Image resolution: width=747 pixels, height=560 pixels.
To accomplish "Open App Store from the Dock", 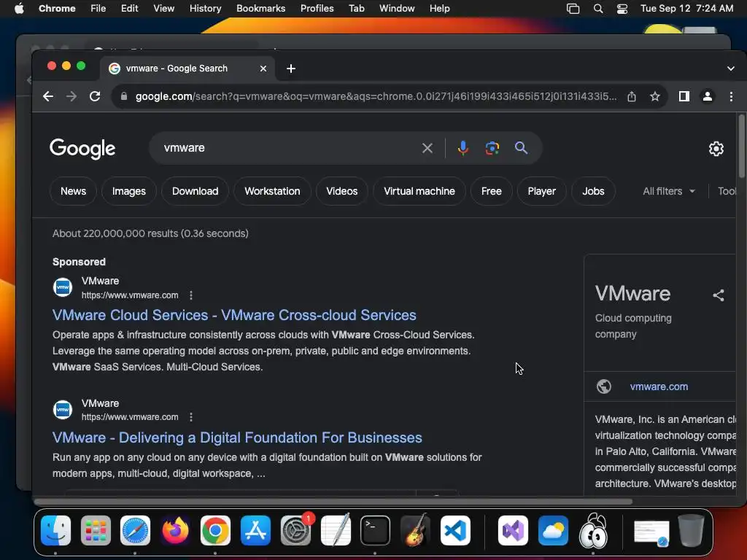I will point(255,531).
